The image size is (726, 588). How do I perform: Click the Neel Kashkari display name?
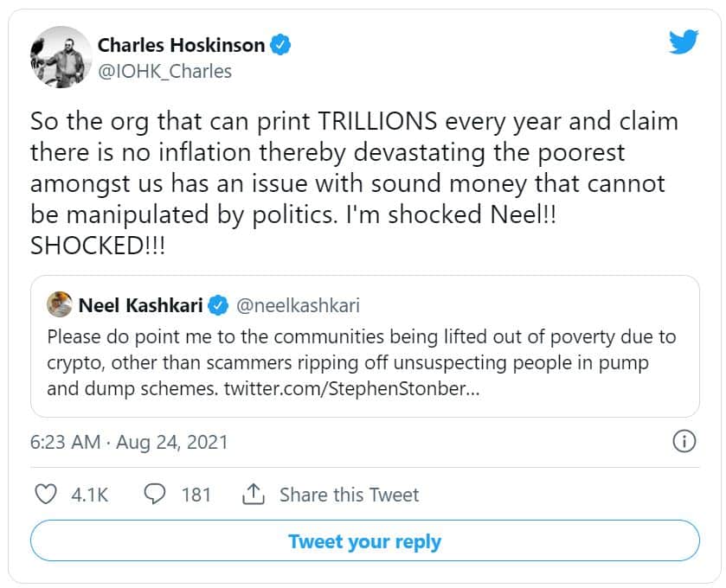pos(142,305)
